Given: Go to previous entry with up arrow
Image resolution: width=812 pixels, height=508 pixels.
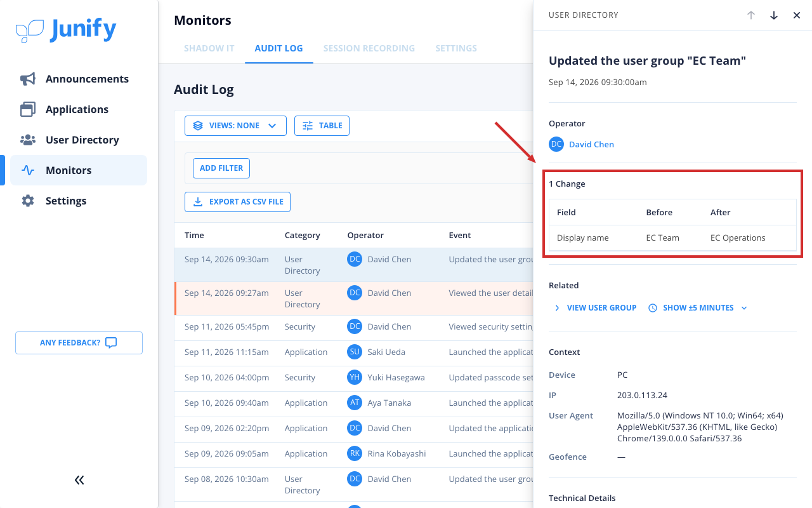Looking at the screenshot, I should click(751, 15).
